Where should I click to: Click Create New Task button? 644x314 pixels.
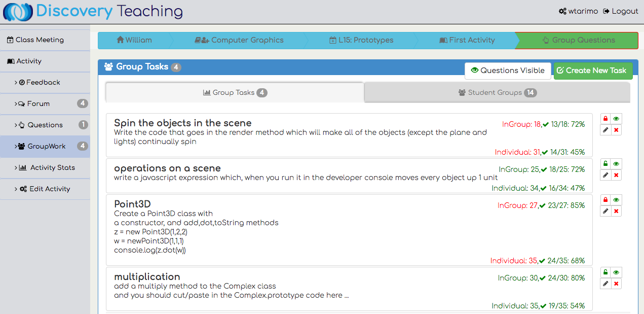click(593, 71)
